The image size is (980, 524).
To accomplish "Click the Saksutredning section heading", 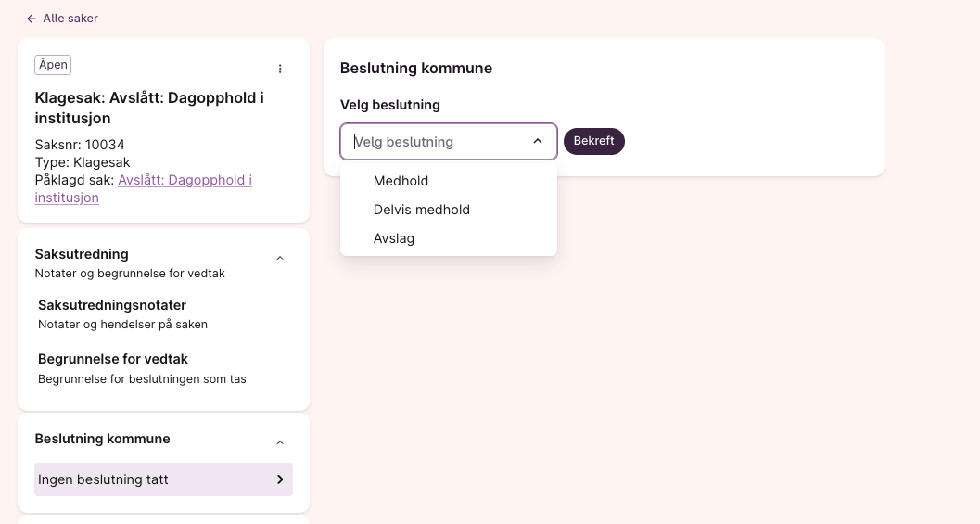I will tap(82, 254).
